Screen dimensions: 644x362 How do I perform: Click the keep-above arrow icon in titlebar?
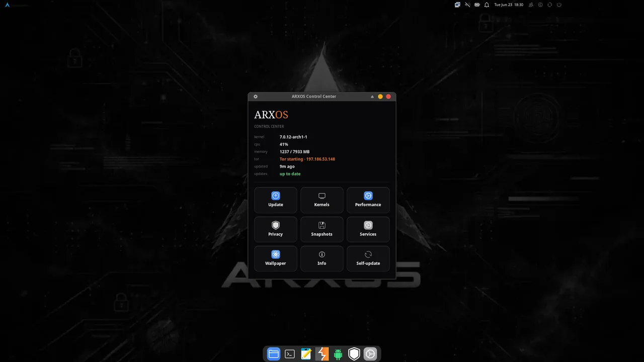(372, 97)
